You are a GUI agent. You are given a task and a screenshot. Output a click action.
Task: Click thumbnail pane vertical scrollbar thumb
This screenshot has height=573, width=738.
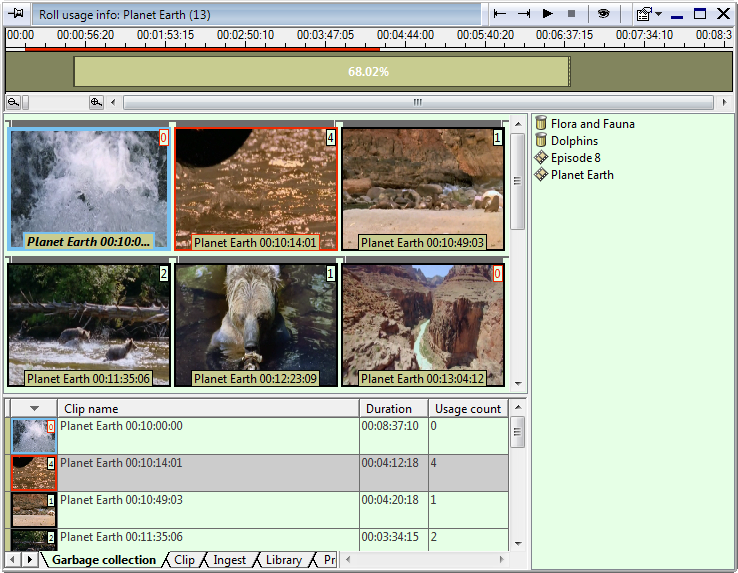pos(518,181)
